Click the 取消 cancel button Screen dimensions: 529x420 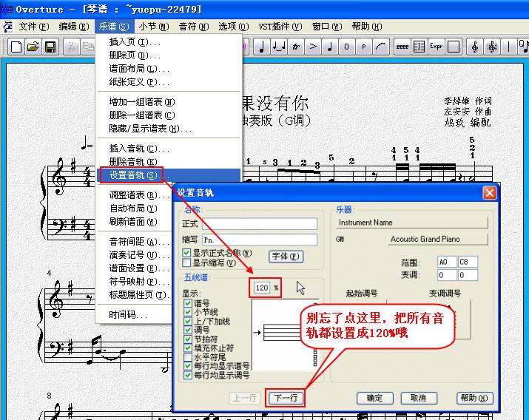point(419,398)
